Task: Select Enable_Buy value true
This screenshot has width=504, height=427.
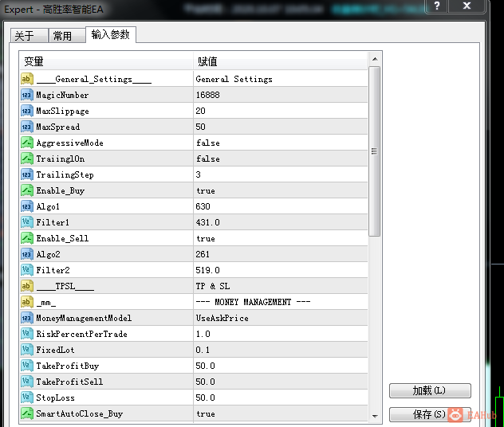Action: (x=281, y=190)
